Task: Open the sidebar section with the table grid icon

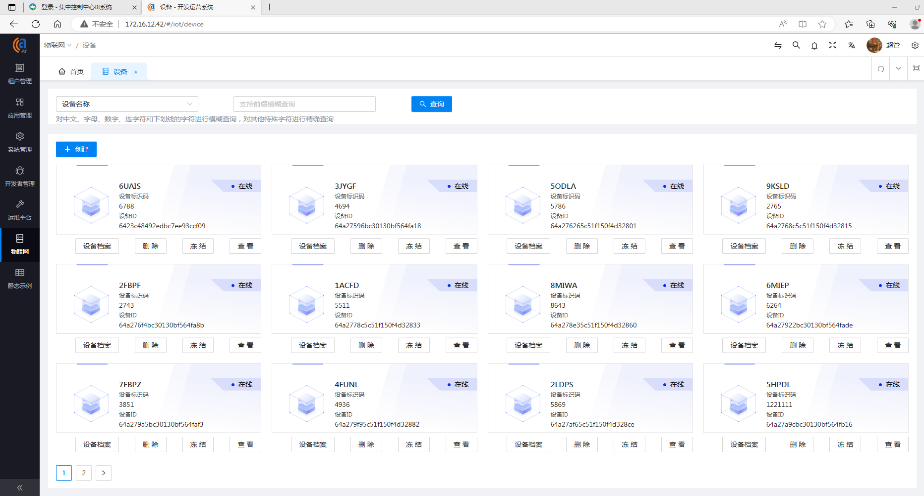Action: point(19,277)
